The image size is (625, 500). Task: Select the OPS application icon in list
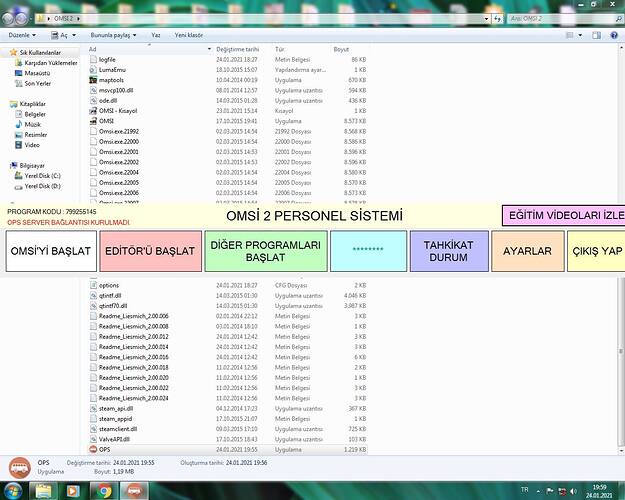coord(93,450)
